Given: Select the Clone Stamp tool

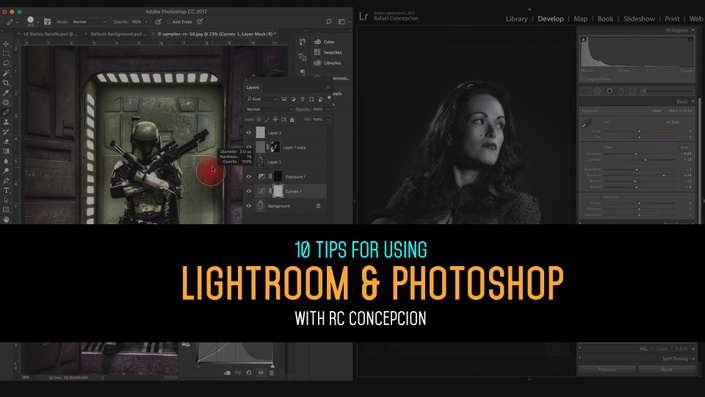Looking at the screenshot, I should (6, 122).
